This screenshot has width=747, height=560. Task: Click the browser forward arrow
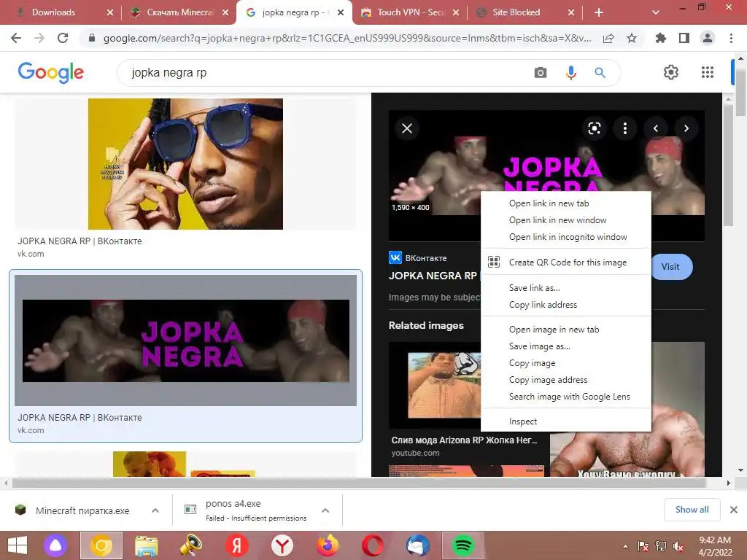[39, 38]
